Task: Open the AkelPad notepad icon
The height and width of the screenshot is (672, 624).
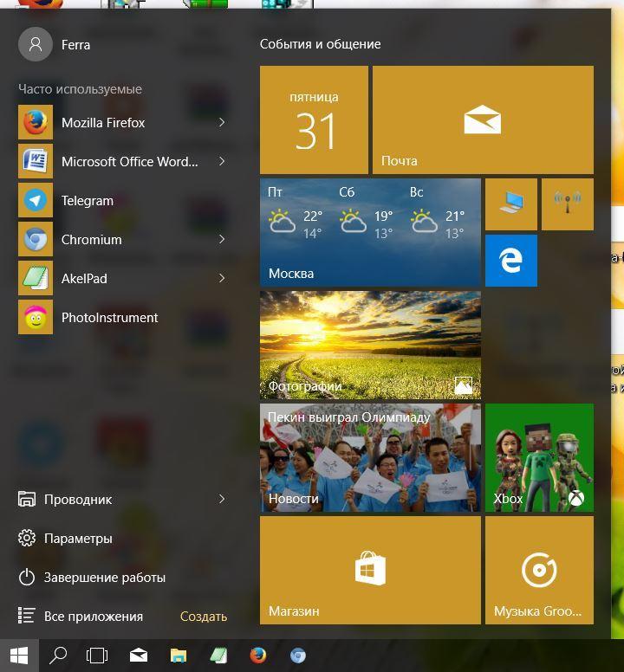Action: pos(36,278)
